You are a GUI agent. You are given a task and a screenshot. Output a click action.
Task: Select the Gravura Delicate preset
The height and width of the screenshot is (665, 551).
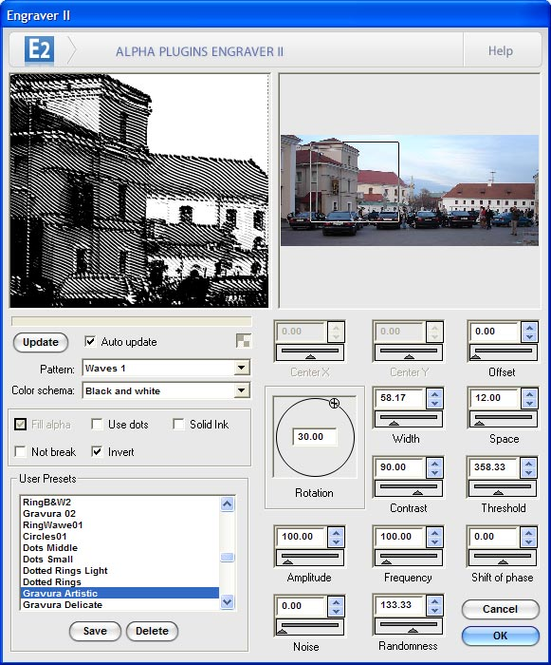pyautogui.click(x=62, y=605)
